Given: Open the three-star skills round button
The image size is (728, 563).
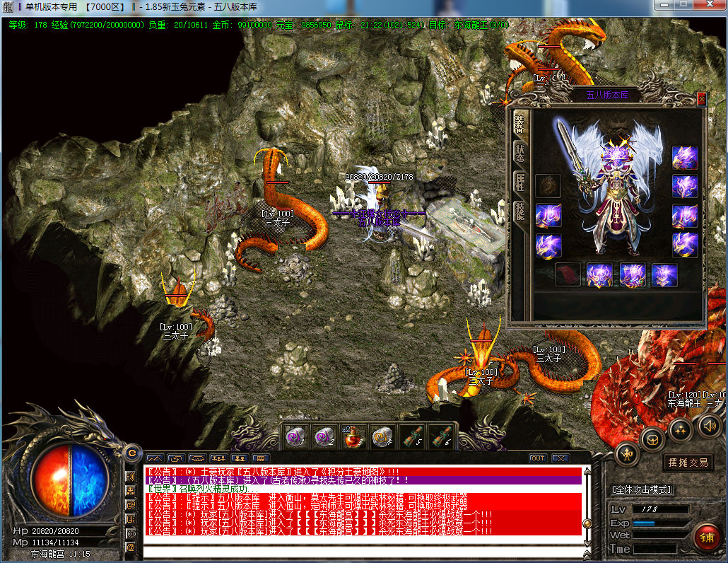Looking at the screenshot, I should 681,430.
